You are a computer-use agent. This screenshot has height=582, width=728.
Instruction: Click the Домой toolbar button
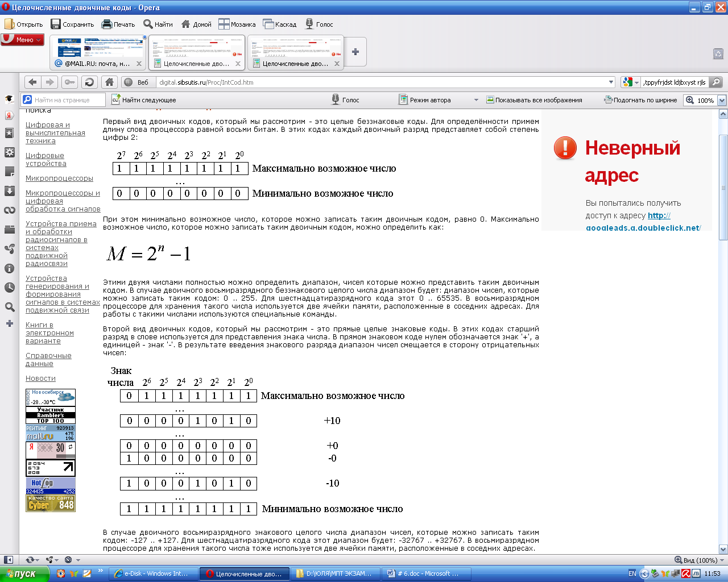(x=196, y=24)
